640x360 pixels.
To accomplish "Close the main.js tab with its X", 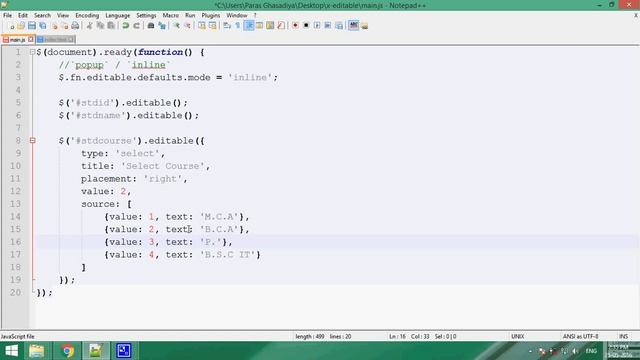I will click(31, 40).
